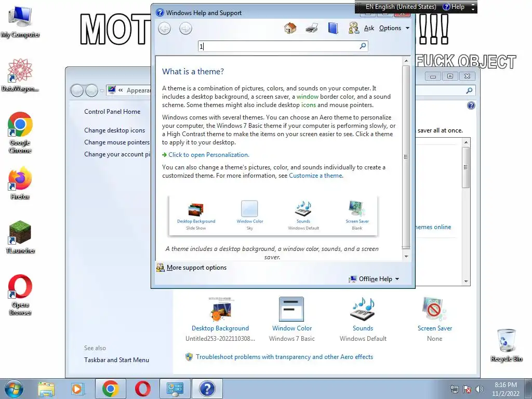This screenshot has width=532, height=399.
Task: Click More support options
Action: pyautogui.click(x=196, y=268)
